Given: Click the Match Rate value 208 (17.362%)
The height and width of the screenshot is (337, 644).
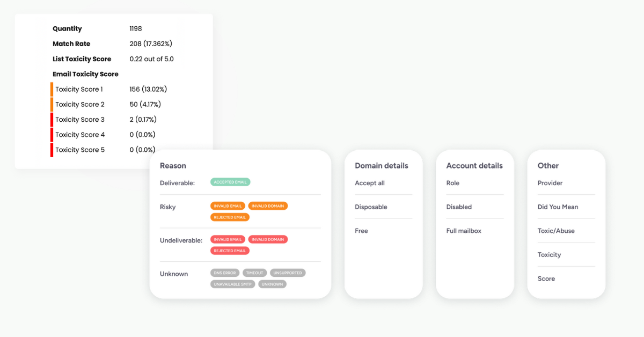Looking at the screenshot, I should [151, 44].
